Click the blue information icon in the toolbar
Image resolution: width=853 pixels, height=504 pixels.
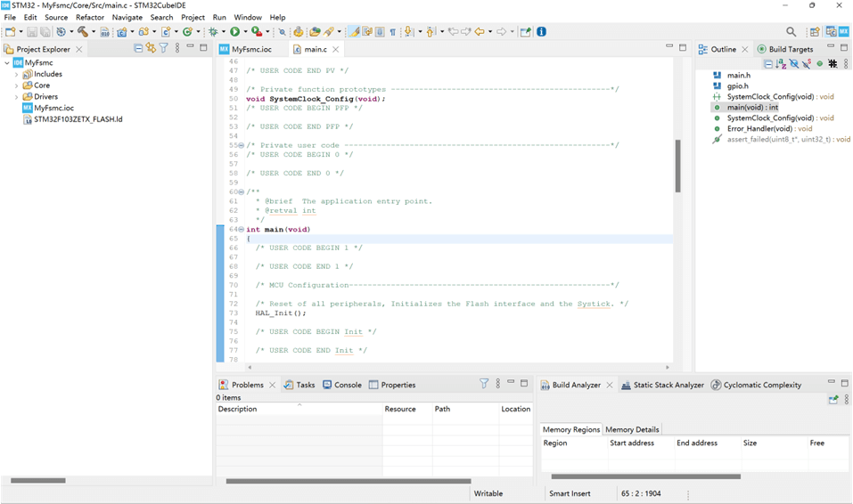click(x=541, y=32)
